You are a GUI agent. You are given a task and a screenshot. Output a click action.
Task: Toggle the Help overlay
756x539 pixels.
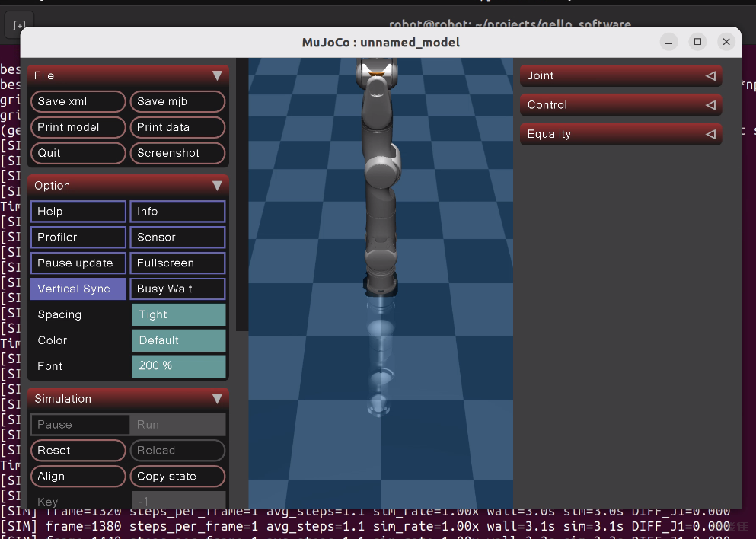78,211
